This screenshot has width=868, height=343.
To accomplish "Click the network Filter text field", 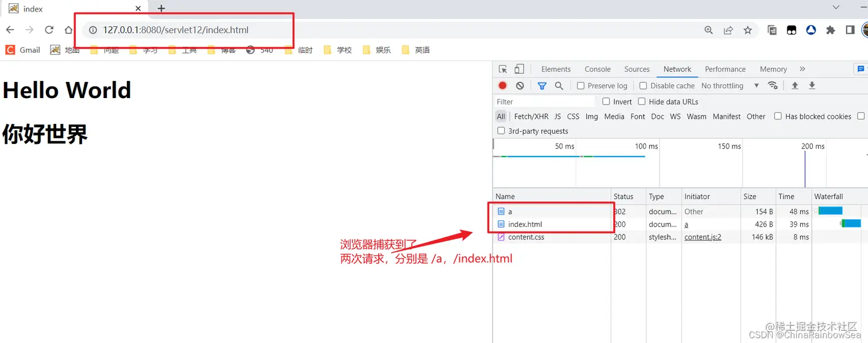I will [x=545, y=102].
